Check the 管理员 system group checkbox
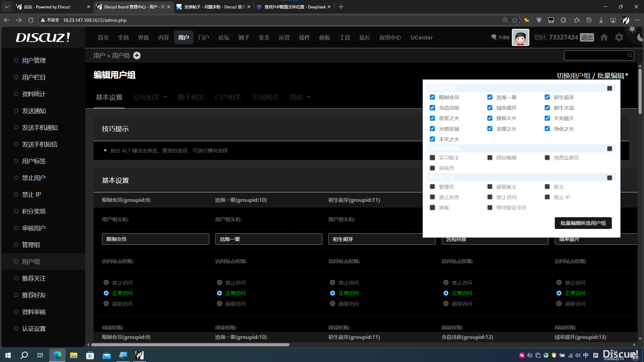 pos(432,187)
